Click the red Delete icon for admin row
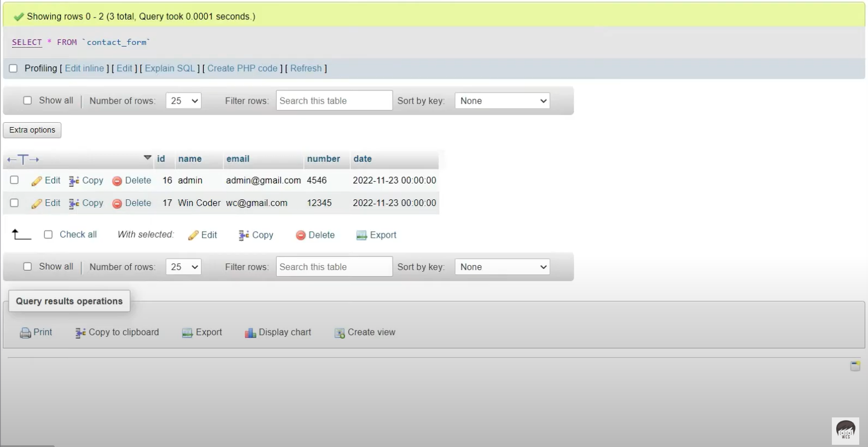868x447 pixels. (117, 181)
